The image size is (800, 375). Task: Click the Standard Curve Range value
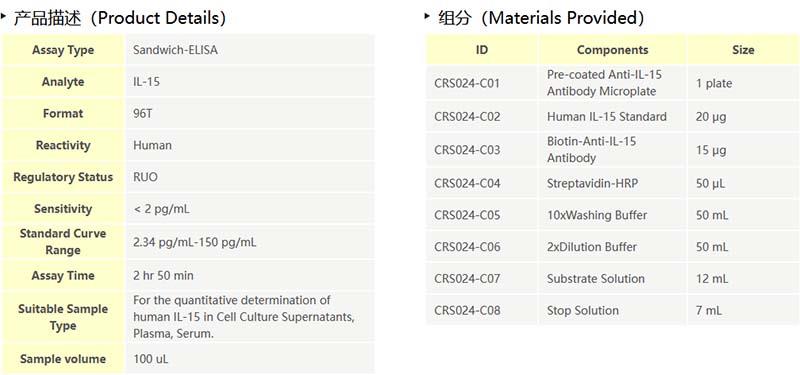click(195, 242)
